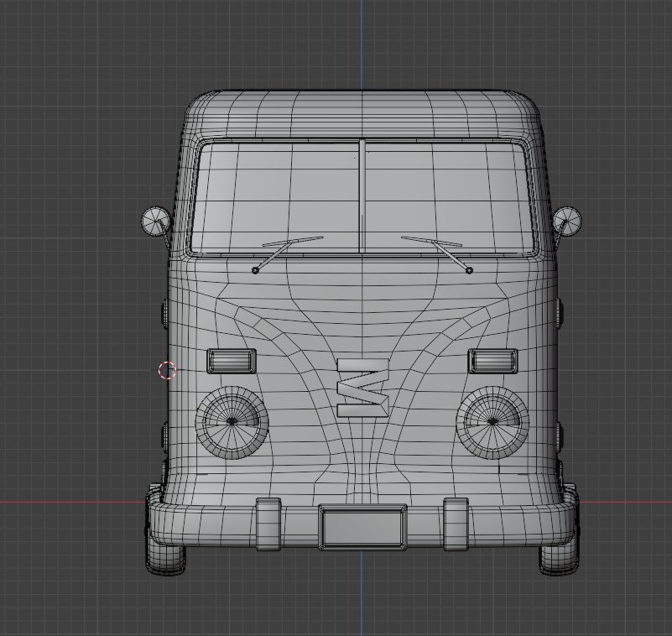Select the right bumper guard
This screenshot has width=672, height=636.
pyautogui.click(x=456, y=524)
